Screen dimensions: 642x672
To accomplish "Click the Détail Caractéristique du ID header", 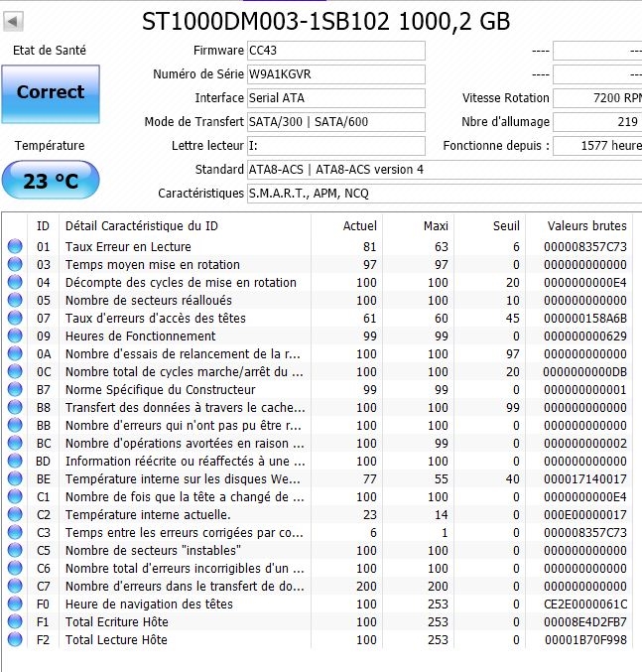I will (x=184, y=225).
